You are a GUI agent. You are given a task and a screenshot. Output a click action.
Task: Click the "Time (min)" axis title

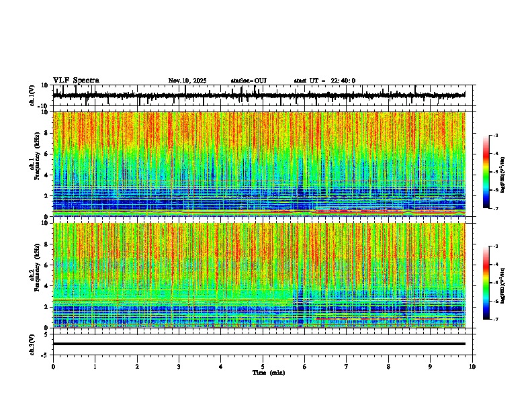[x=269, y=373]
